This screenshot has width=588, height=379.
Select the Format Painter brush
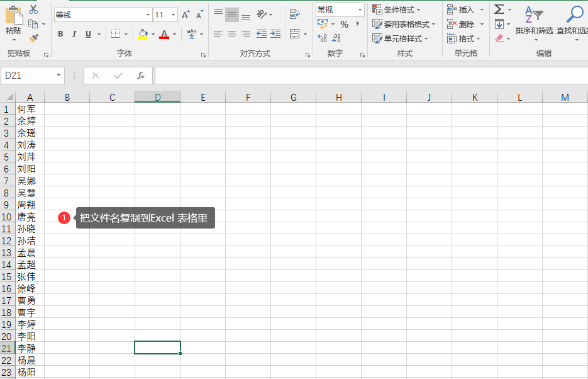point(33,38)
